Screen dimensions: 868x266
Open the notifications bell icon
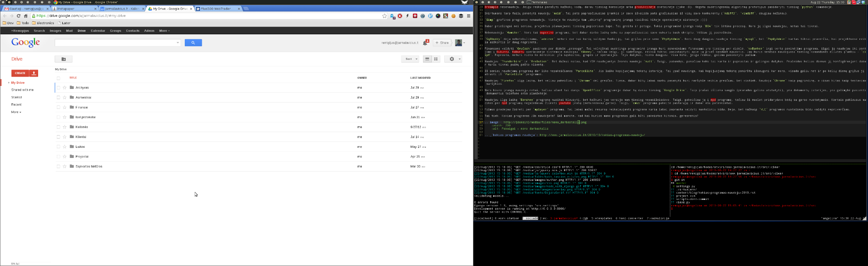coord(426,42)
